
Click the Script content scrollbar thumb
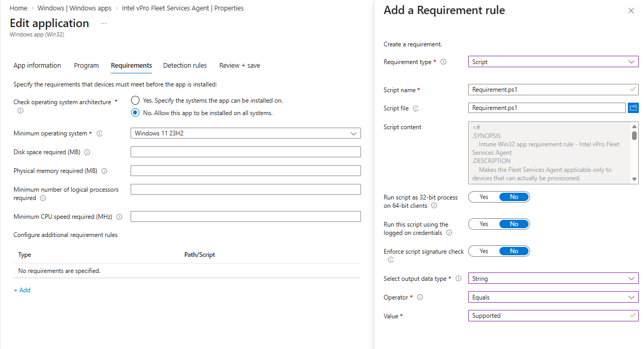point(634,135)
